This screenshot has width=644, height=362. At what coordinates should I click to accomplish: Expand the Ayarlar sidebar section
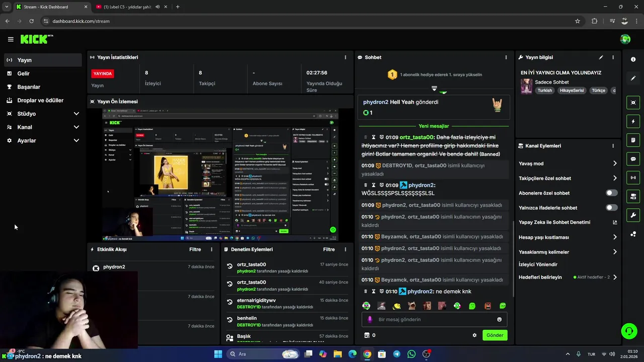42,140
